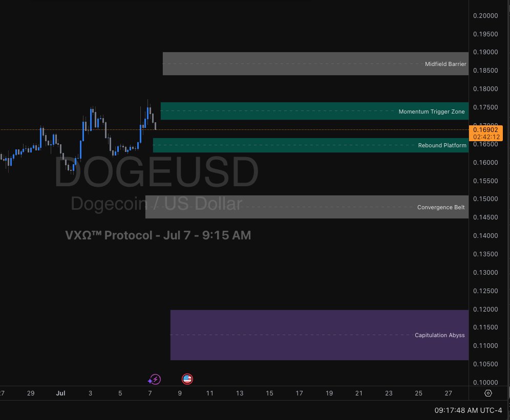Select the Jul label on time axis

[60, 393]
